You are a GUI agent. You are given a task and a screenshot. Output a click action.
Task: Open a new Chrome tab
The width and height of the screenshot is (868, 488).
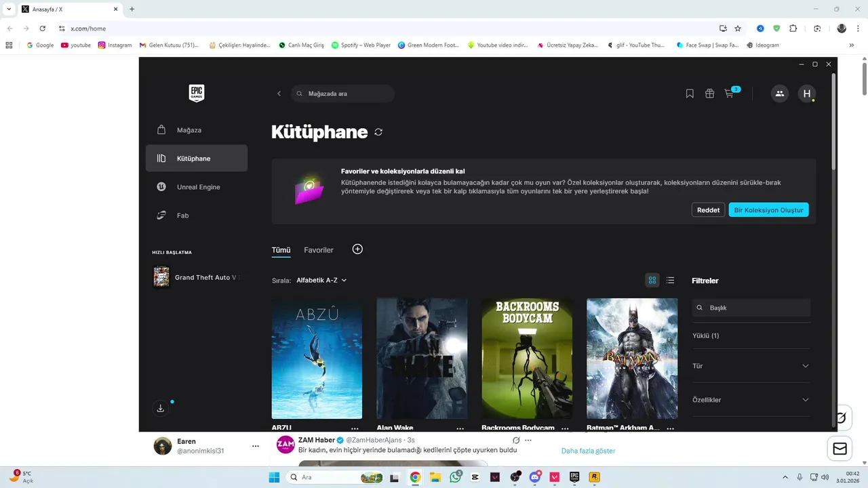pyautogui.click(x=132, y=9)
